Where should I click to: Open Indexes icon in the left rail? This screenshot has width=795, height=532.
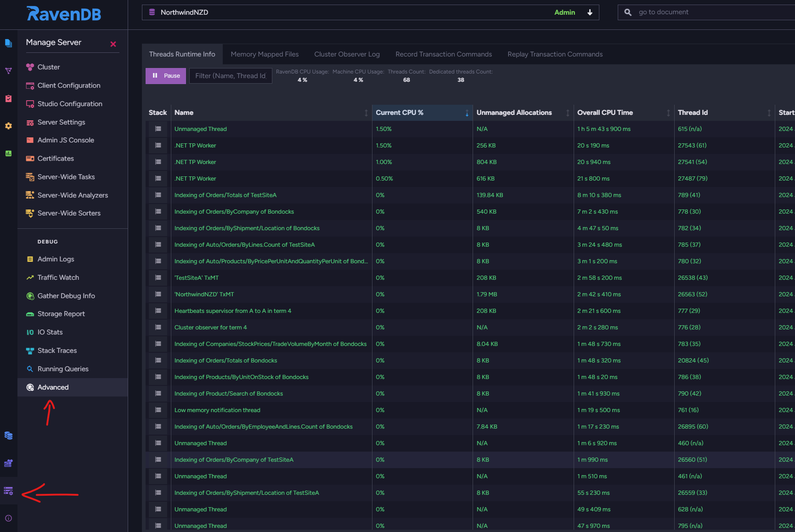[8, 71]
